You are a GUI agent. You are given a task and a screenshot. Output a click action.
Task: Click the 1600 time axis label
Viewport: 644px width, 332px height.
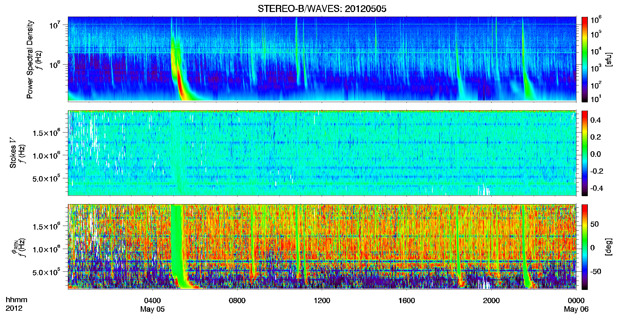407,300
